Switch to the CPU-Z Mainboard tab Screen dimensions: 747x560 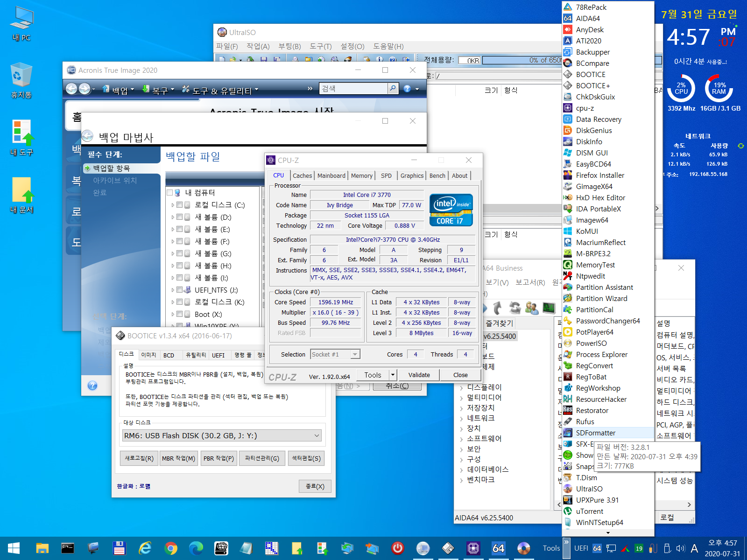point(331,175)
